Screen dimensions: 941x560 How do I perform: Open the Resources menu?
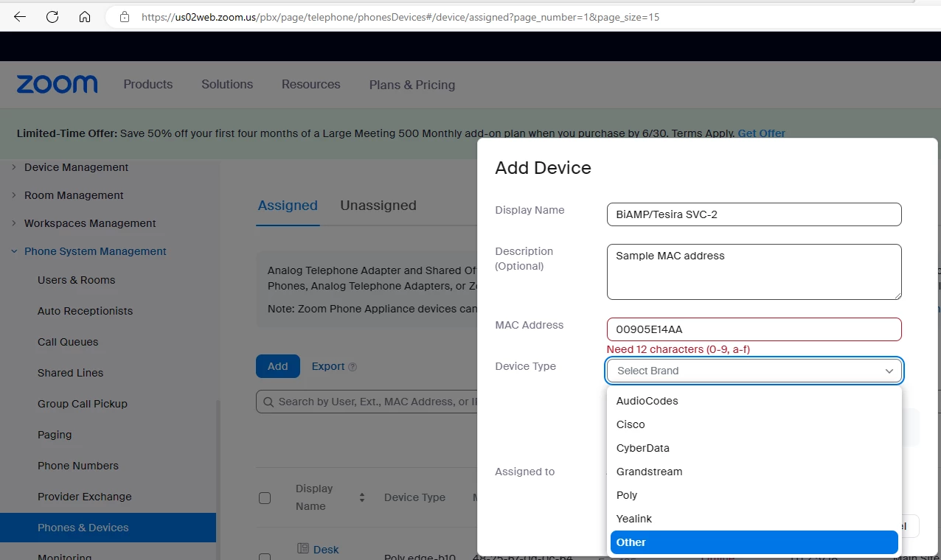pyautogui.click(x=311, y=84)
